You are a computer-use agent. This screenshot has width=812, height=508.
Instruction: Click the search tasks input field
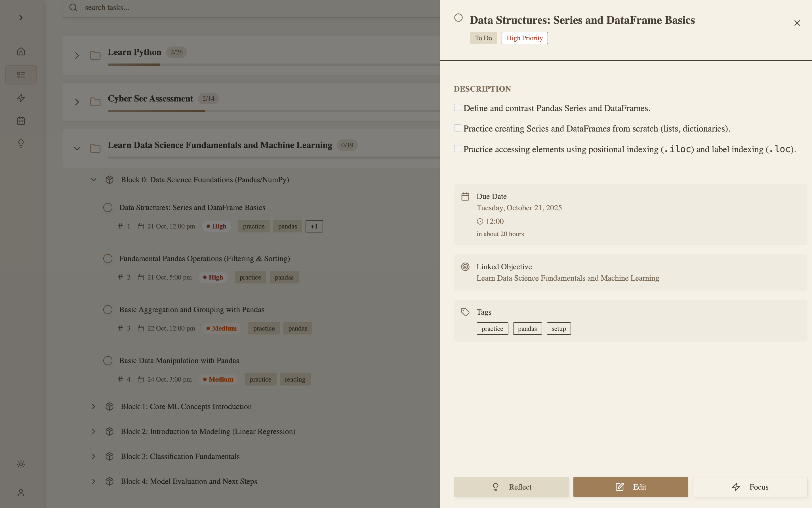(251, 8)
